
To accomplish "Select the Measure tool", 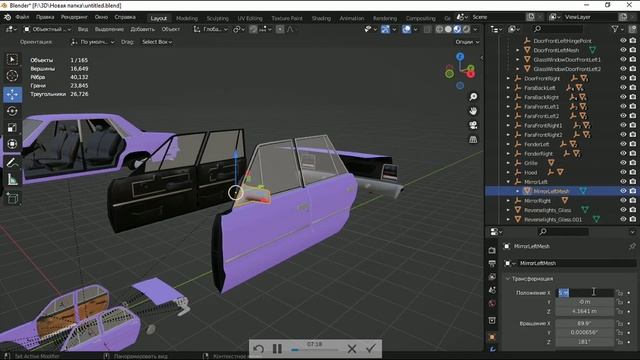I will 12,180.
